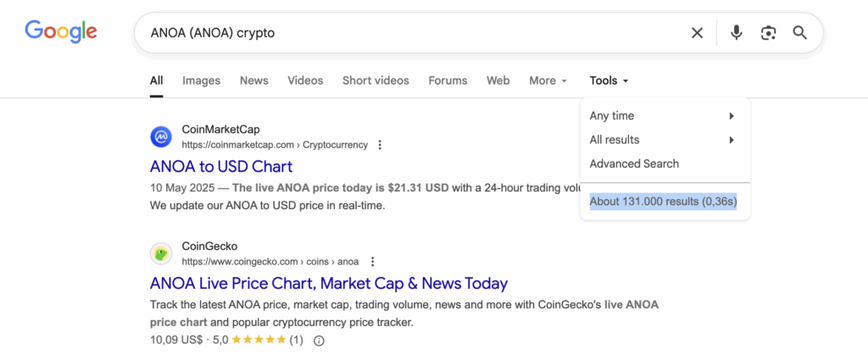The width and height of the screenshot is (868, 360).
Task: Click the magnifying glass search icon
Action: (x=799, y=33)
